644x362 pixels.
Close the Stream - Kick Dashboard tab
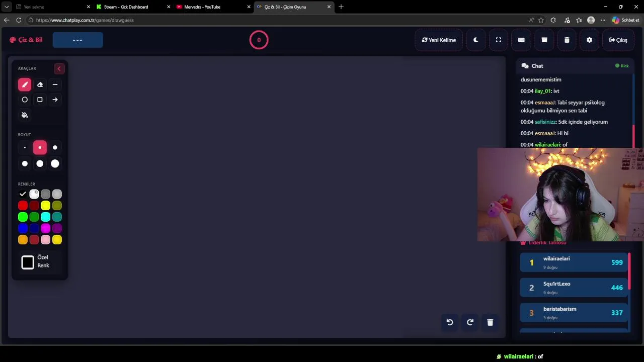point(168,7)
